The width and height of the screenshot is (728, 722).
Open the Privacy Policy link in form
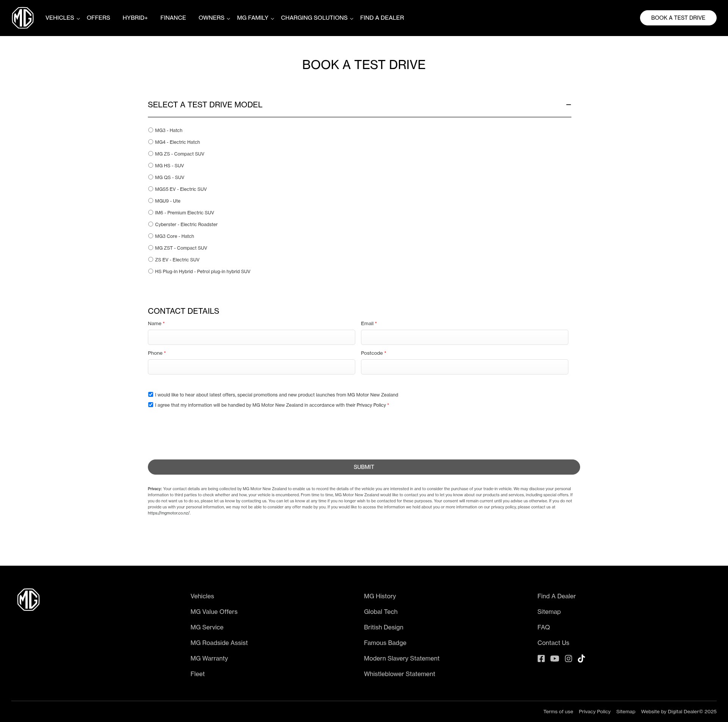click(371, 405)
